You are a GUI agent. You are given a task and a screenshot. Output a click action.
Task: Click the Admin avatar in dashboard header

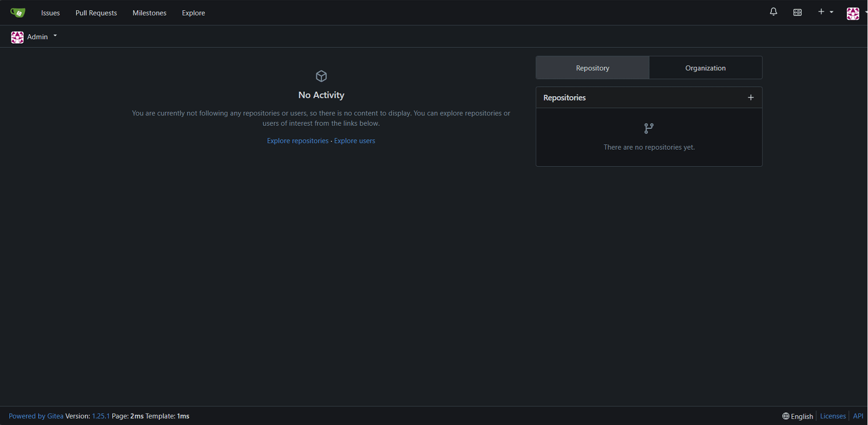[x=17, y=37]
